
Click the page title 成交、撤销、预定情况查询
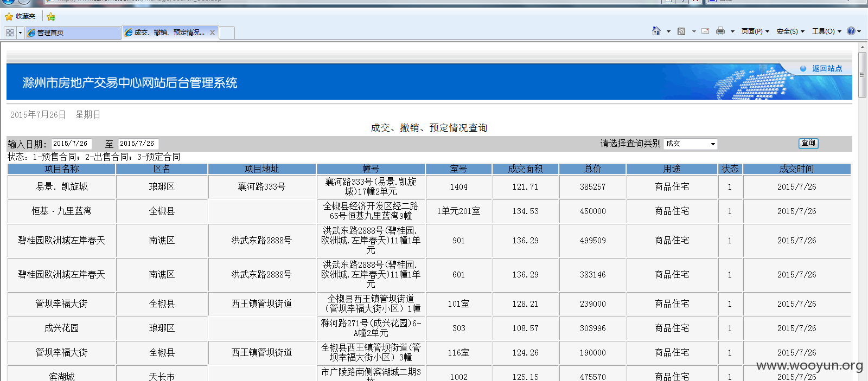[429, 128]
